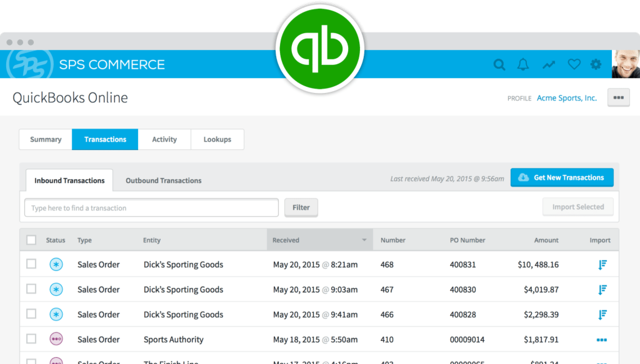
Task: Click the favorites heart icon
Action: click(574, 65)
